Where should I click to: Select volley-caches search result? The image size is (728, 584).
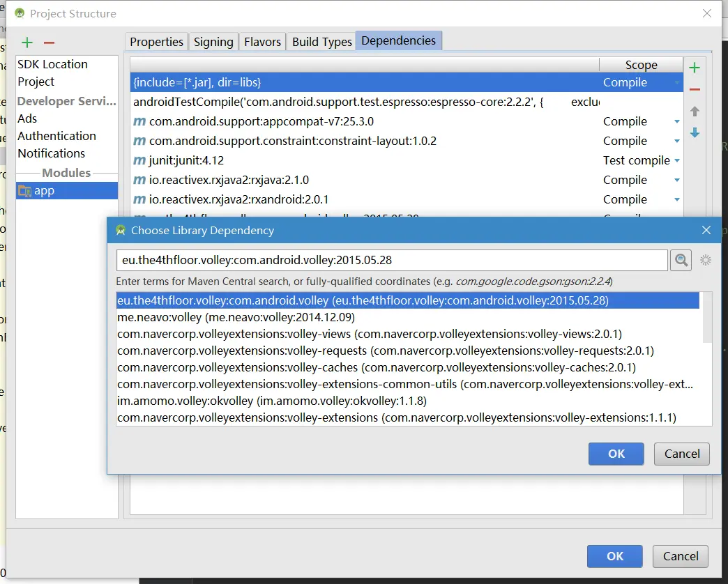pos(408,367)
